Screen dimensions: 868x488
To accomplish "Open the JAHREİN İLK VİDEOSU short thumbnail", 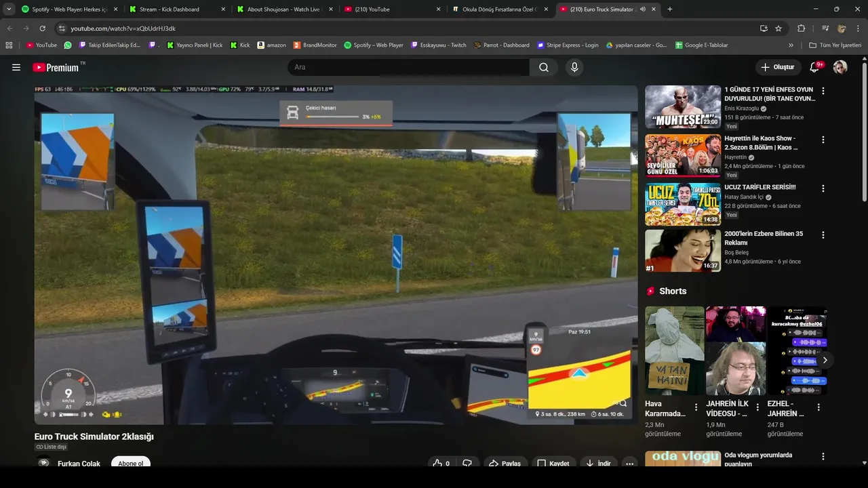I will coord(736,350).
